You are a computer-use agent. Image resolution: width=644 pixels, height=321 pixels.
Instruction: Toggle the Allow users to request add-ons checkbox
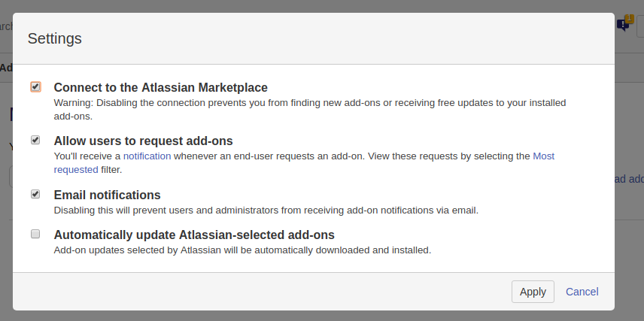click(35, 140)
